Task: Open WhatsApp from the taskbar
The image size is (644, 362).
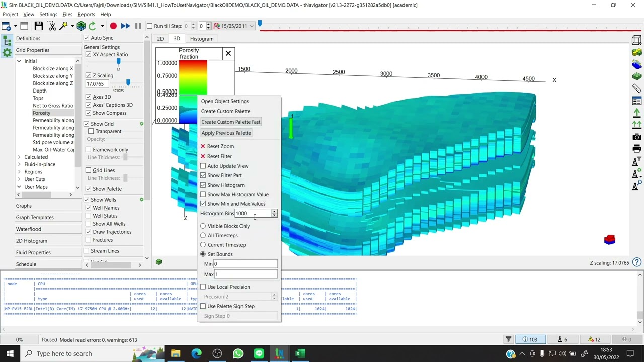Action: (x=238, y=353)
